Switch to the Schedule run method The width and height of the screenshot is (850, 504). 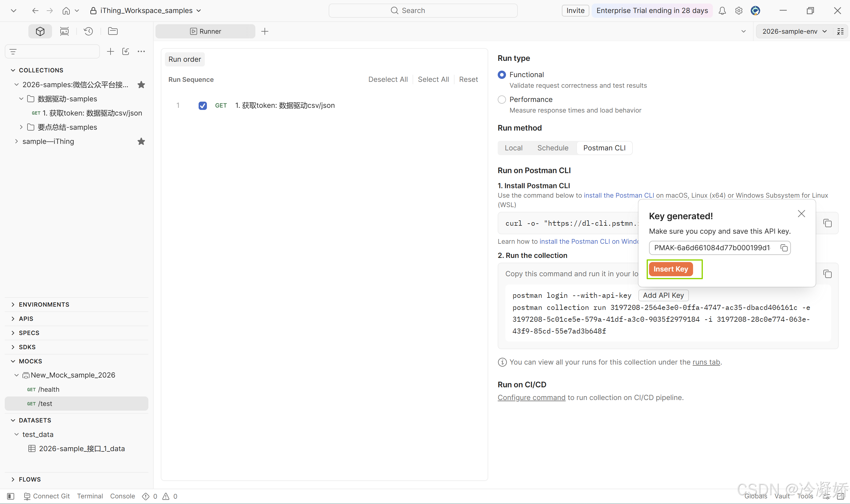point(553,148)
